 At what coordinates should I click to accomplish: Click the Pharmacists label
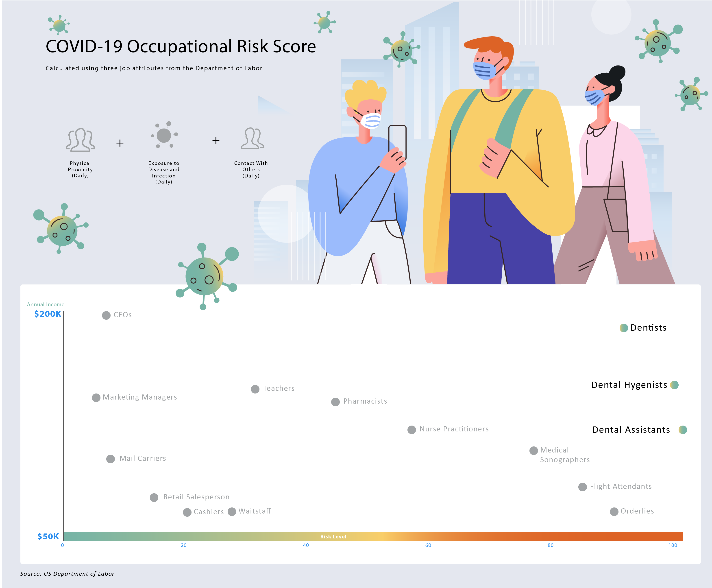(365, 401)
